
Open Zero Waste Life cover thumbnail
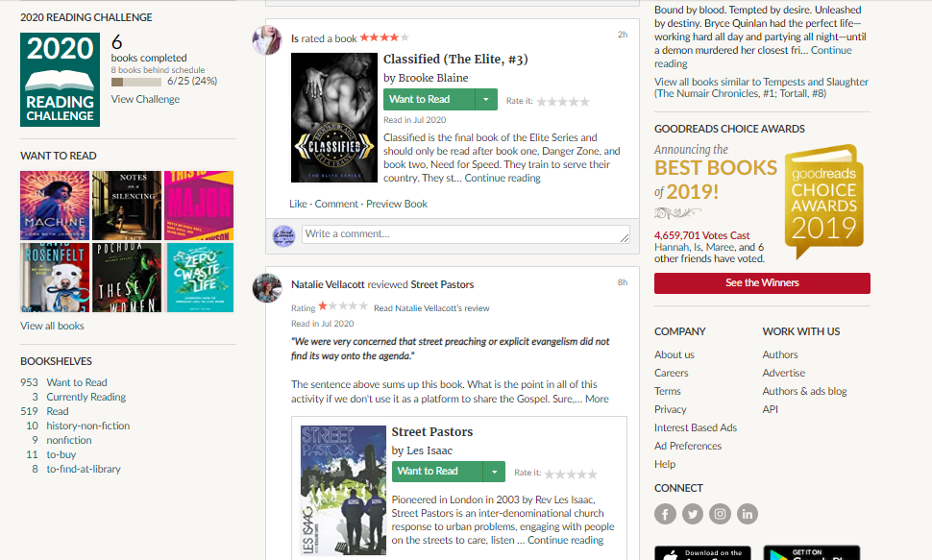pyautogui.click(x=200, y=278)
